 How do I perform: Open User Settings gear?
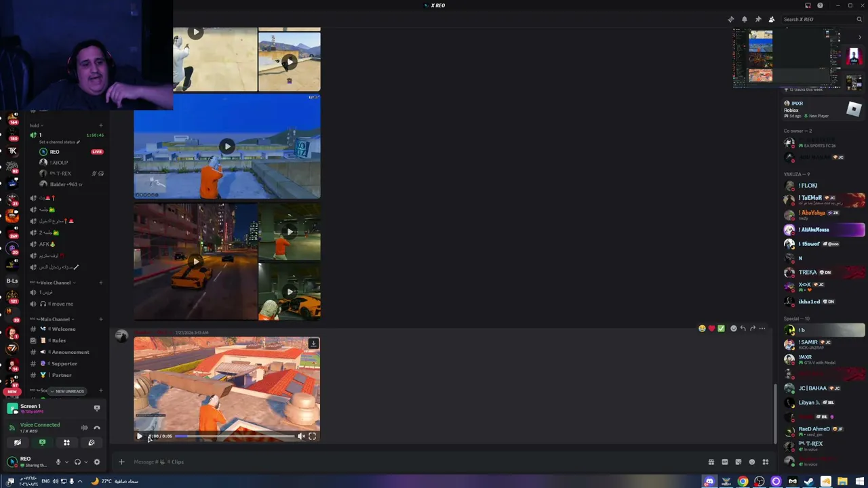(97, 462)
